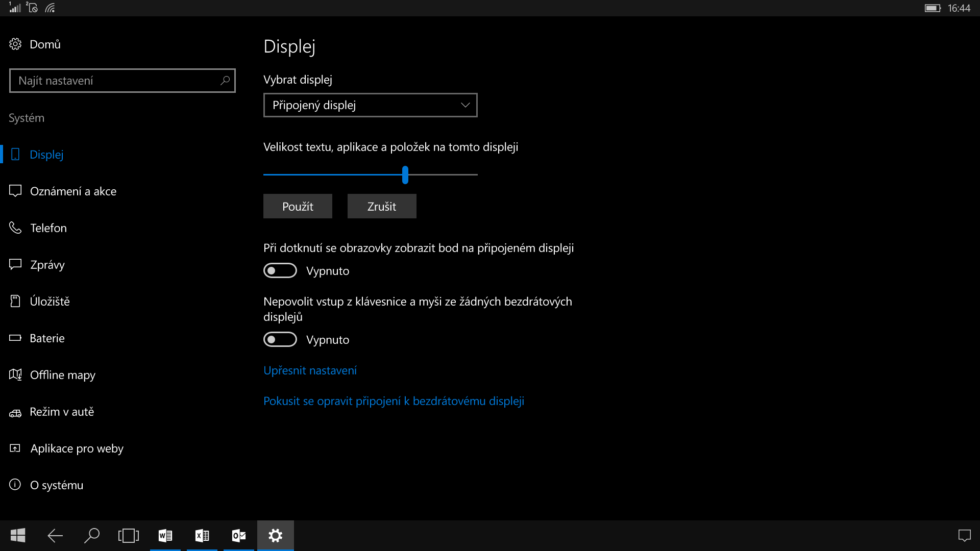Open O systému from the sidebar

[57, 485]
